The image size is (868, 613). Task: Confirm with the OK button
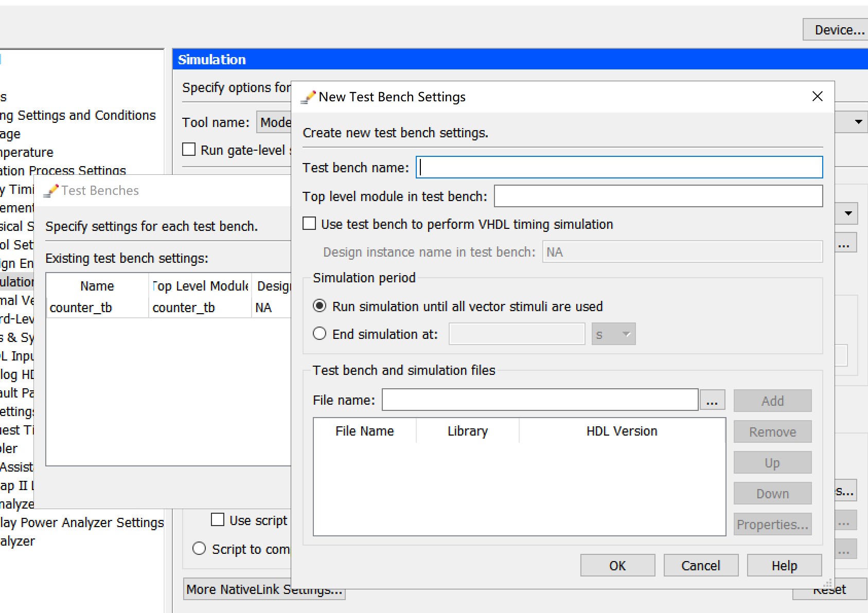coord(617,565)
